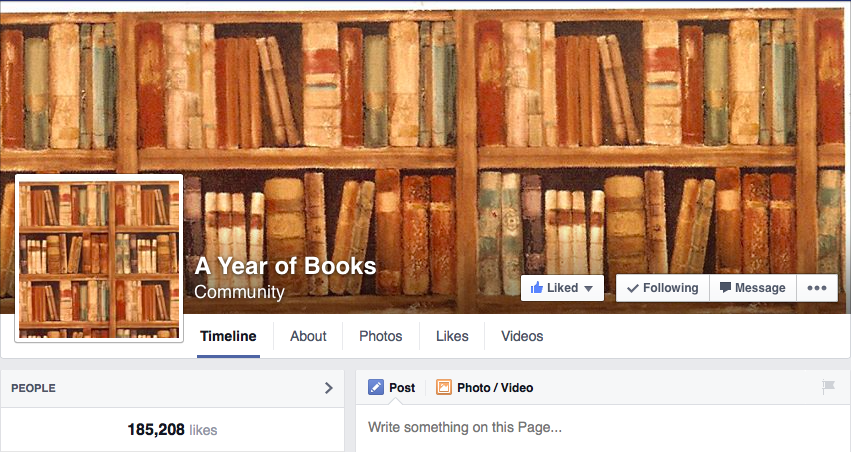The image size is (851, 452).
Task: Open the Photos tab
Action: (x=380, y=336)
